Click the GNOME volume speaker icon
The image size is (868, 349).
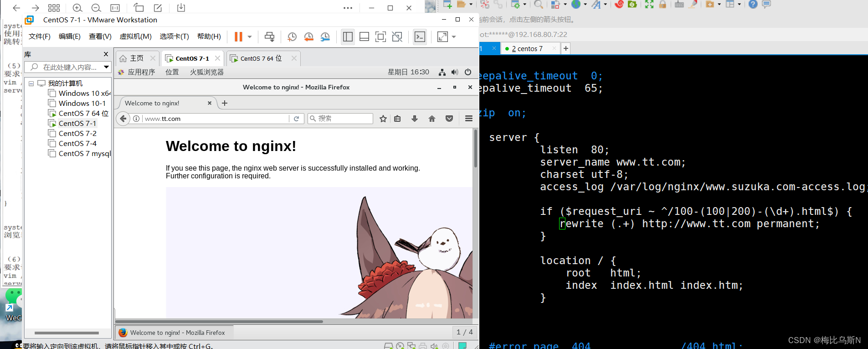[455, 72]
